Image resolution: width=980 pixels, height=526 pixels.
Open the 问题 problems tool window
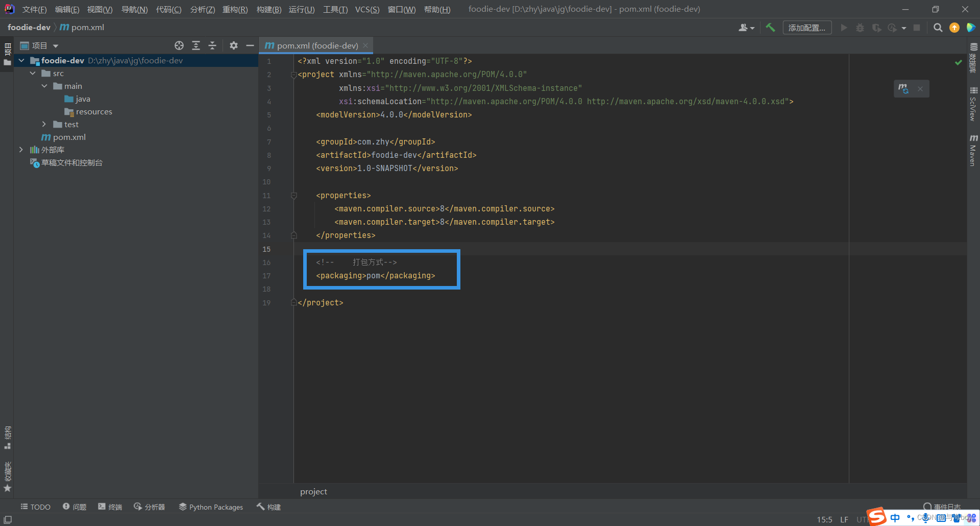tap(75, 507)
